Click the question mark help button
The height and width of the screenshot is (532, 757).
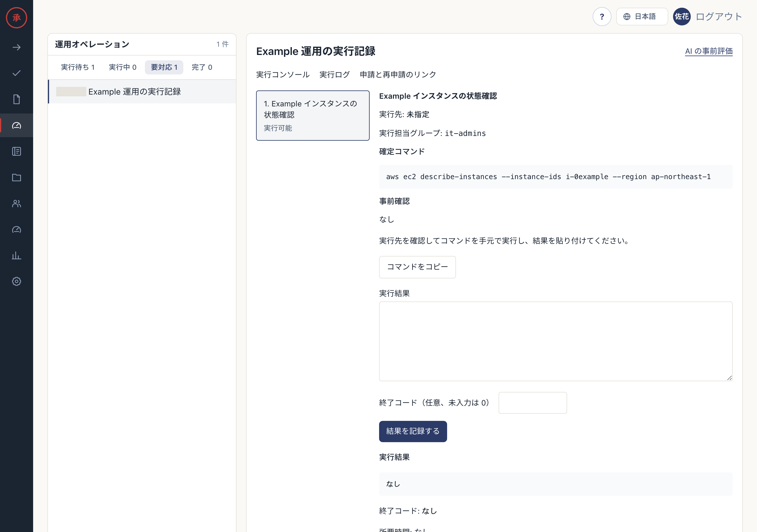[602, 17]
